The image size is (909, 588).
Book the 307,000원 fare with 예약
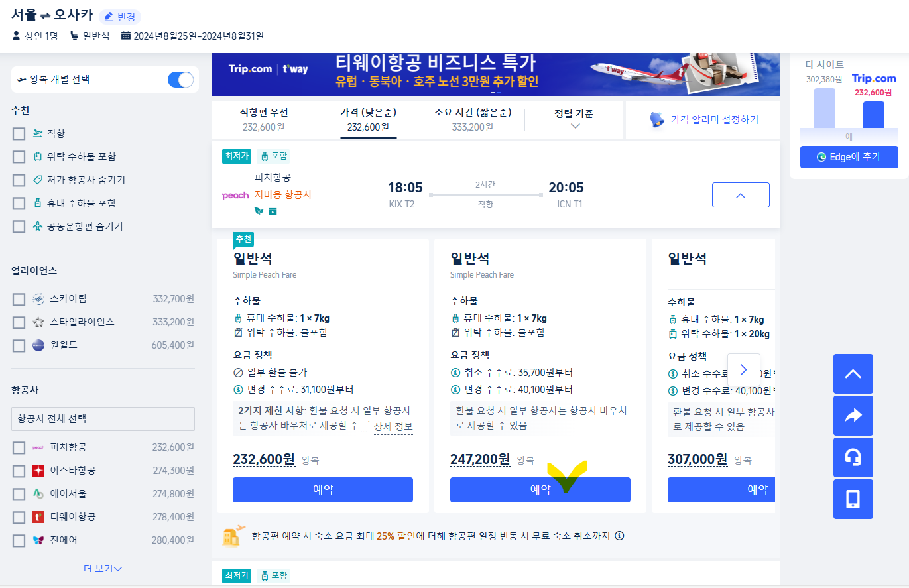[x=721, y=490]
